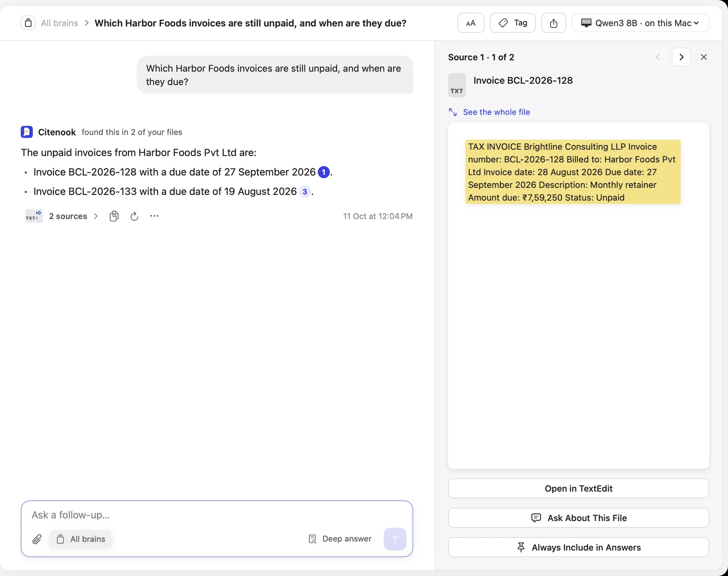
Task: Open the All brains breadcrumb
Action: 60,23
